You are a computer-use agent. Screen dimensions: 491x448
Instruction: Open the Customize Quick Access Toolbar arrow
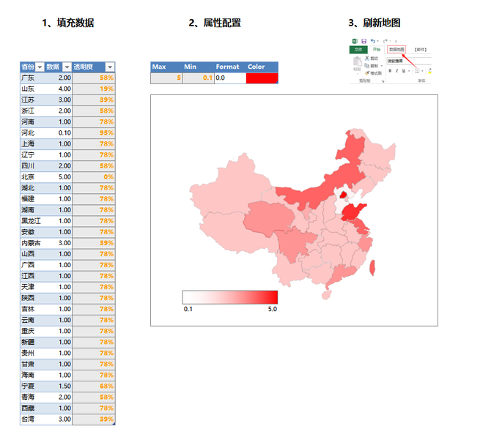tap(396, 41)
